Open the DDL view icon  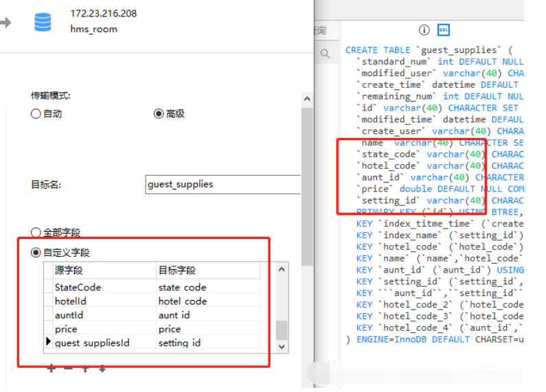444,30
